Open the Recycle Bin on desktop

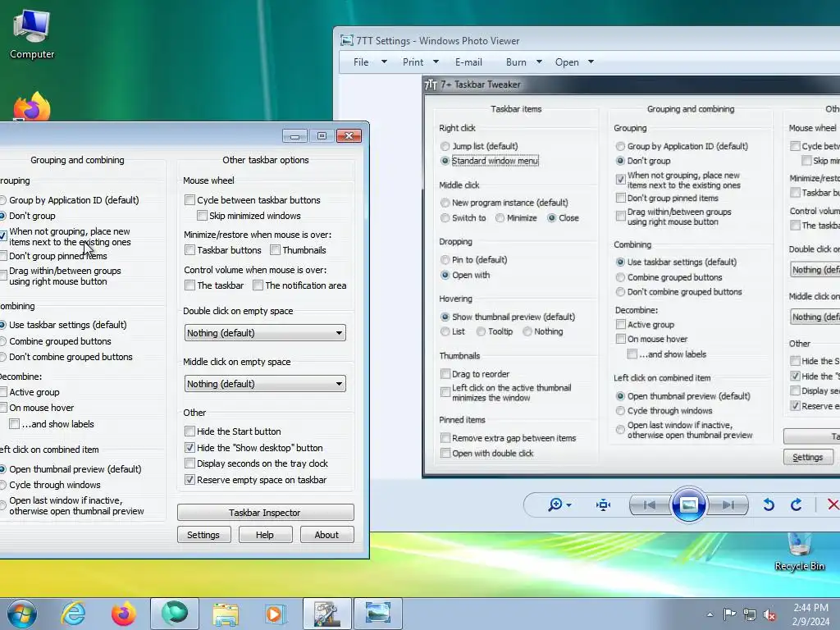click(x=799, y=552)
